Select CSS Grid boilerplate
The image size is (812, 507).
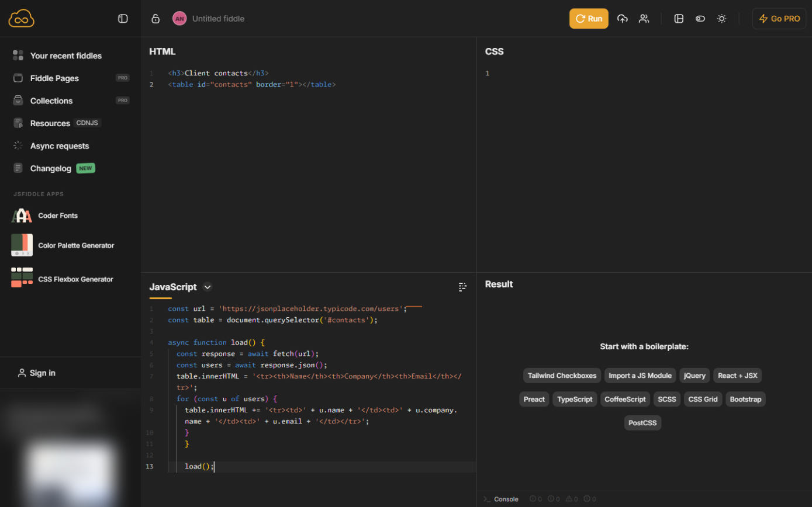click(703, 399)
